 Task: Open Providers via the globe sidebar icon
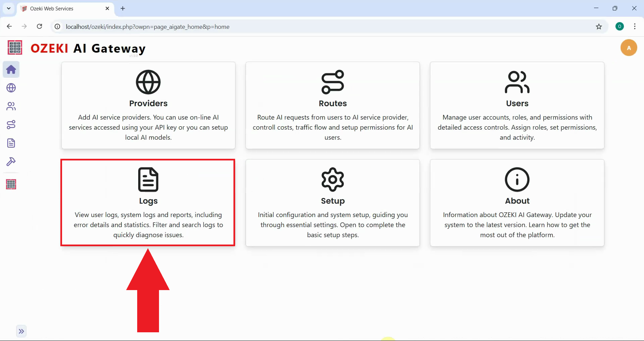point(11,88)
